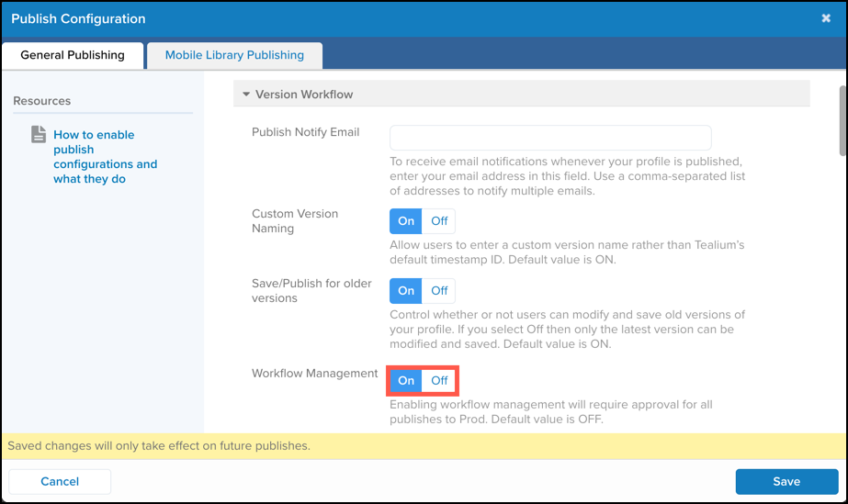Viewport: 848px width, 504px height.
Task: Click the Resources heading in the sidebar
Action: [x=42, y=101]
